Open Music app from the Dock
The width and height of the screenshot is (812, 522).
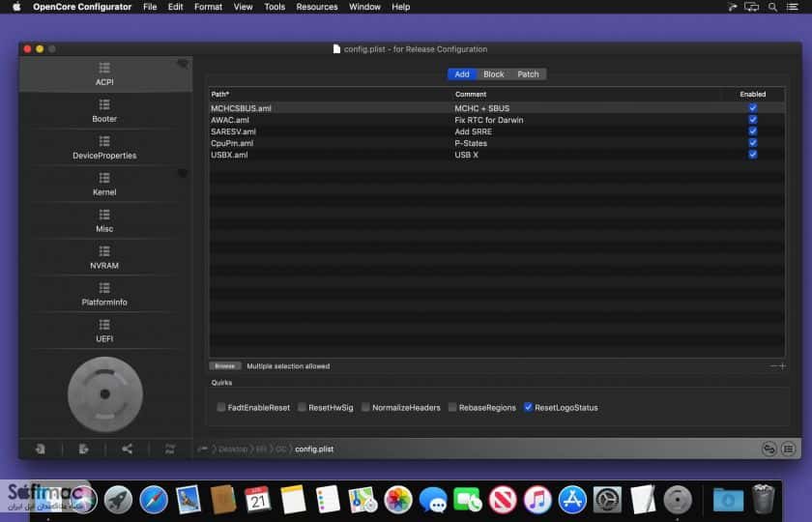pyautogui.click(x=537, y=500)
